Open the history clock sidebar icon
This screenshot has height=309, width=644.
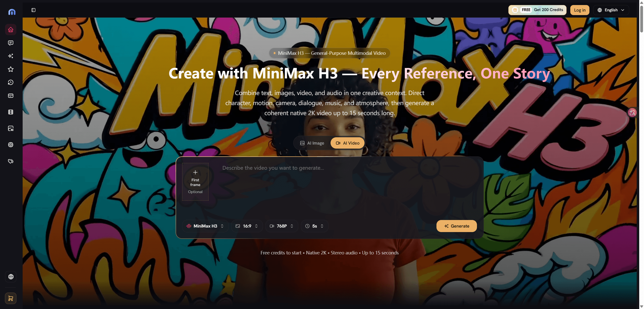pyautogui.click(x=11, y=82)
